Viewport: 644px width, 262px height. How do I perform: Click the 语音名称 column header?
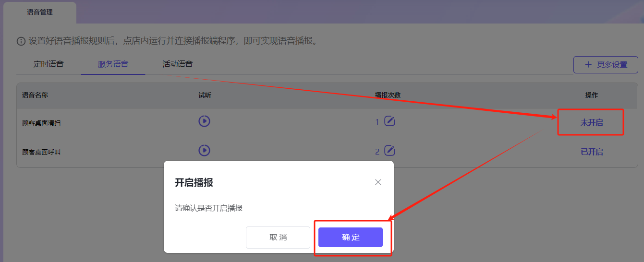coord(35,95)
